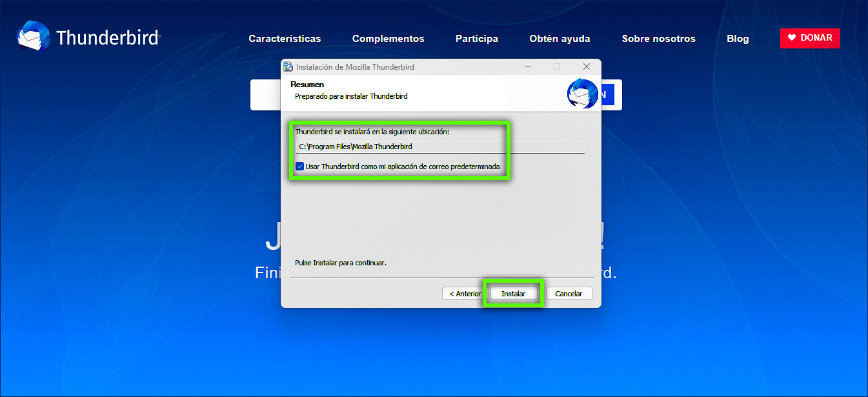This screenshot has width=868, height=397.
Task: Cancel the setup with Cancelar
Action: [x=569, y=294]
